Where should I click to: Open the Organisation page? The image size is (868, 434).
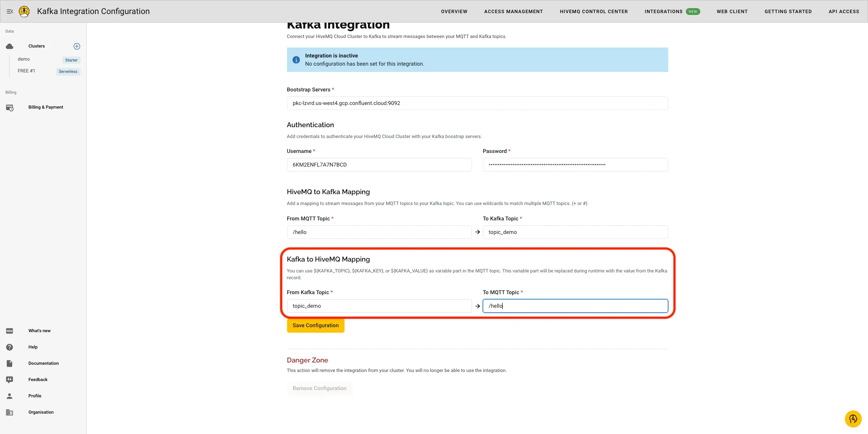pos(41,412)
